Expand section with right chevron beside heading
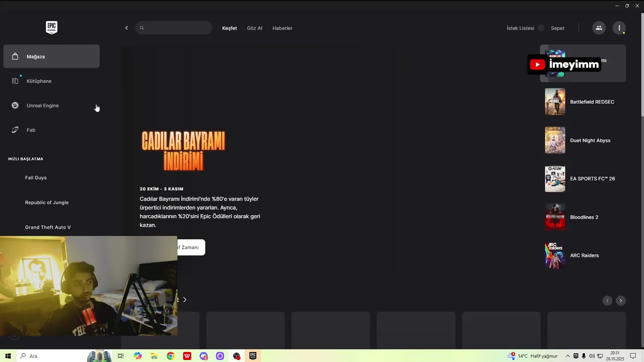The image size is (644, 362). tap(185, 300)
